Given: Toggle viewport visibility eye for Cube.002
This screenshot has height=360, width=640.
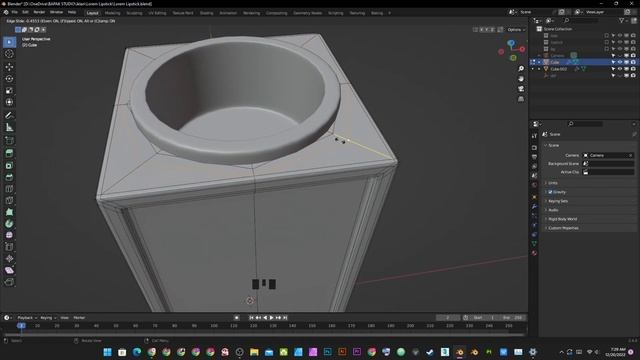Looking at the screenshot, I should coord(620,69).
